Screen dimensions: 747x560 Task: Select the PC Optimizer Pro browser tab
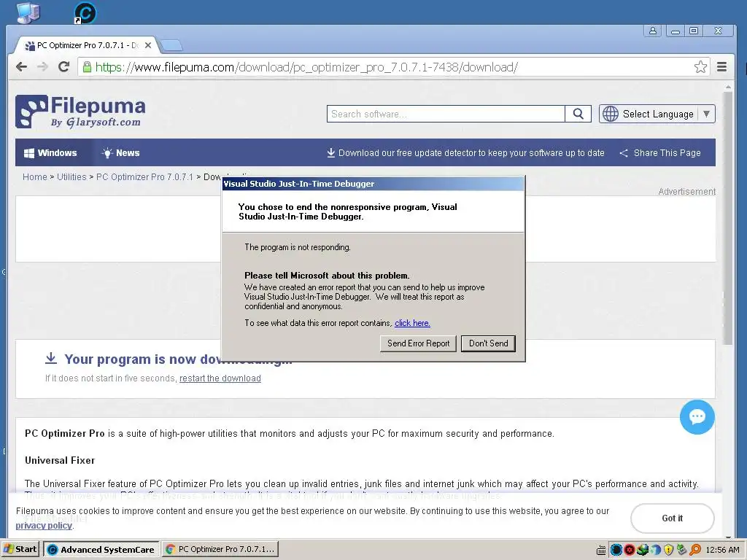coord(86,45)
